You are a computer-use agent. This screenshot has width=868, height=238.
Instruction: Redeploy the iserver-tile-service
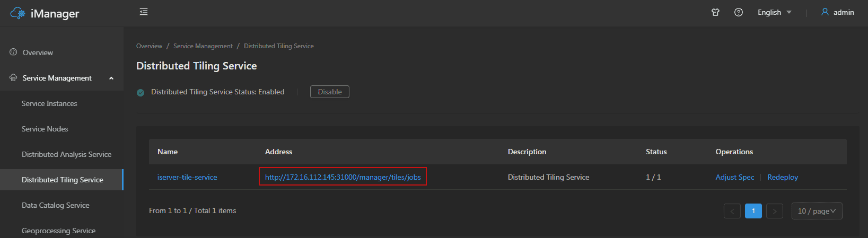(783, 177)
